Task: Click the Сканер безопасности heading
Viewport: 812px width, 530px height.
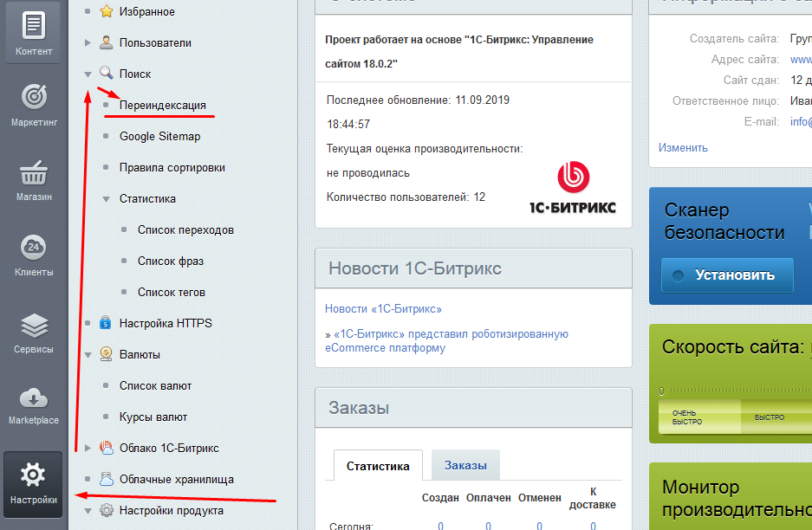Action: tap(724, 222)
